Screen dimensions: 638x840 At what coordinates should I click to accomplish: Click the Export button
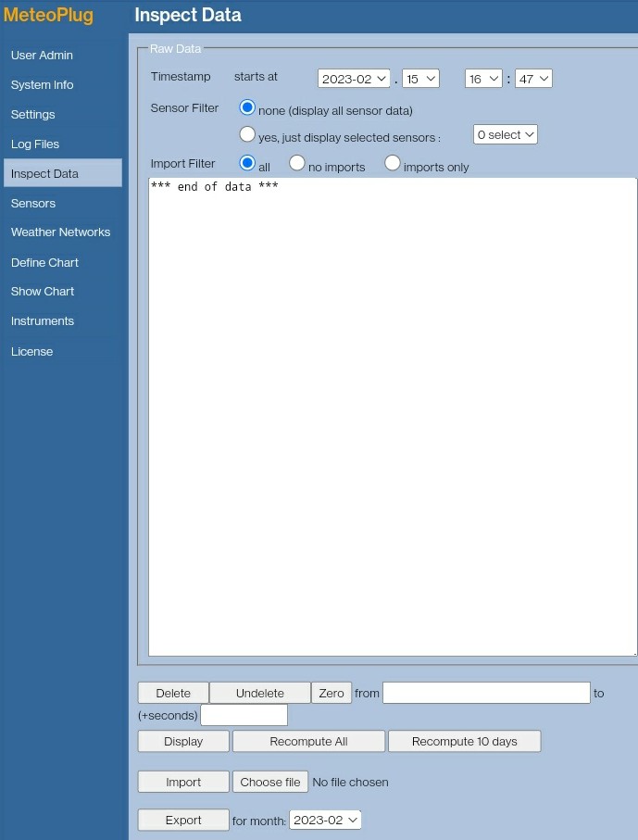183,820
